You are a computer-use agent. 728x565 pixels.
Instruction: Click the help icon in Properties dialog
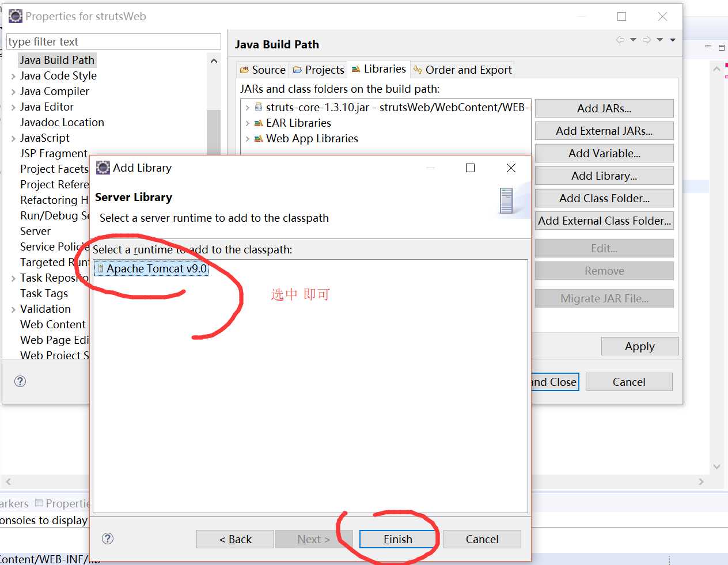point(20,381)
